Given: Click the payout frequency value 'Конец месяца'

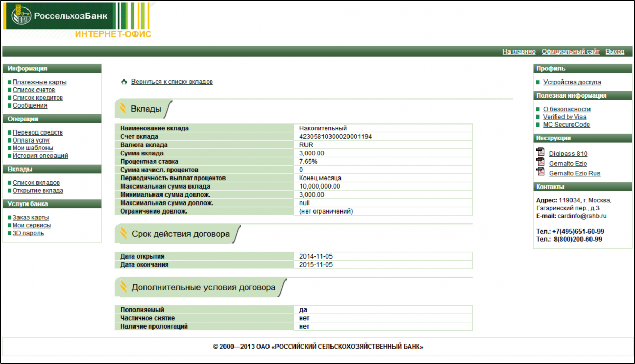Looking at the screenshot, I should click(x=320, y=178).
